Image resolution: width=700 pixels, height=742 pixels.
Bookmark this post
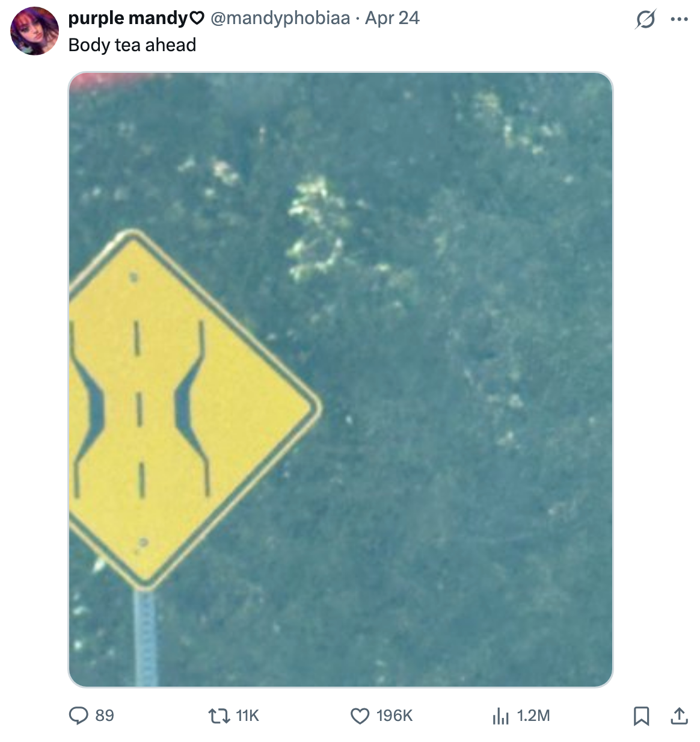click(x=641, y=716)
